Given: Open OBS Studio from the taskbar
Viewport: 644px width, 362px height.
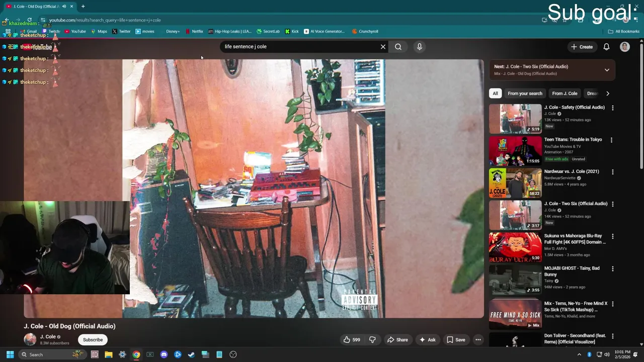Looking at the screenshot, I should (233, 354).
